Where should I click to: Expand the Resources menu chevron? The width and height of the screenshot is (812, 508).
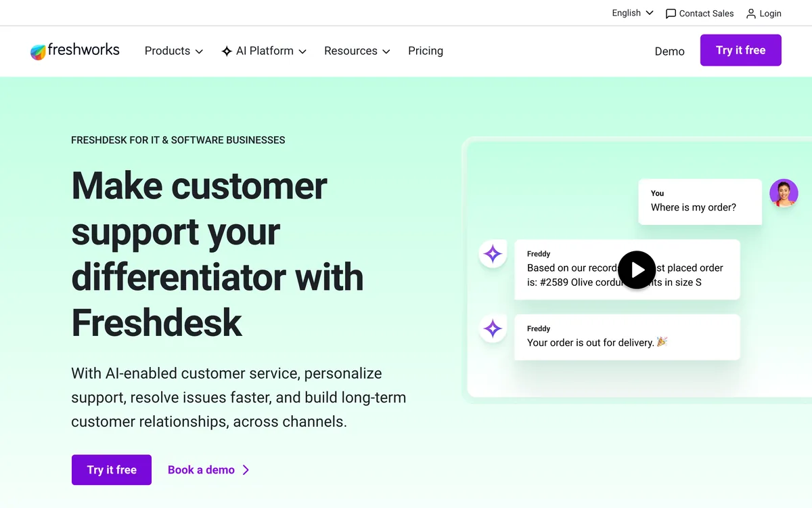pos(386,51)
